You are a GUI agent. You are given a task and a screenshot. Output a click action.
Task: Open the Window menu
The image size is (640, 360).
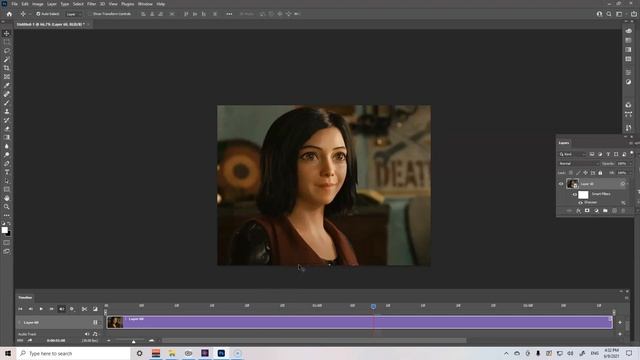[x=145, y=4]
